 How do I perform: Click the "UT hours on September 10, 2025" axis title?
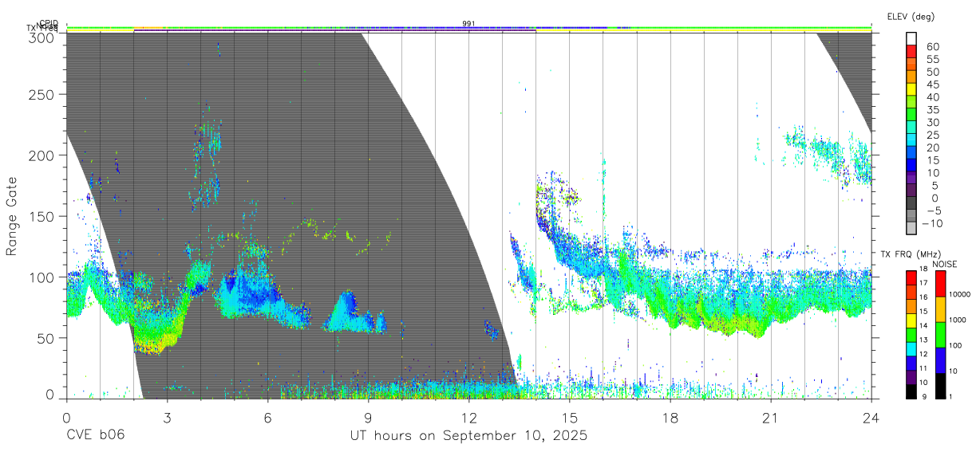point(468,435)
